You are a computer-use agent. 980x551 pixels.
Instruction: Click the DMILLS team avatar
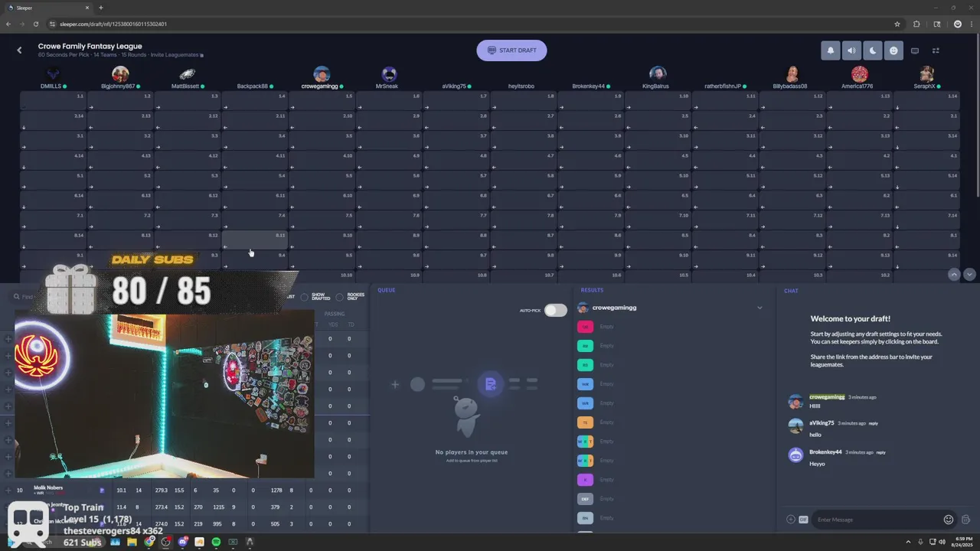tap(53, 74)
